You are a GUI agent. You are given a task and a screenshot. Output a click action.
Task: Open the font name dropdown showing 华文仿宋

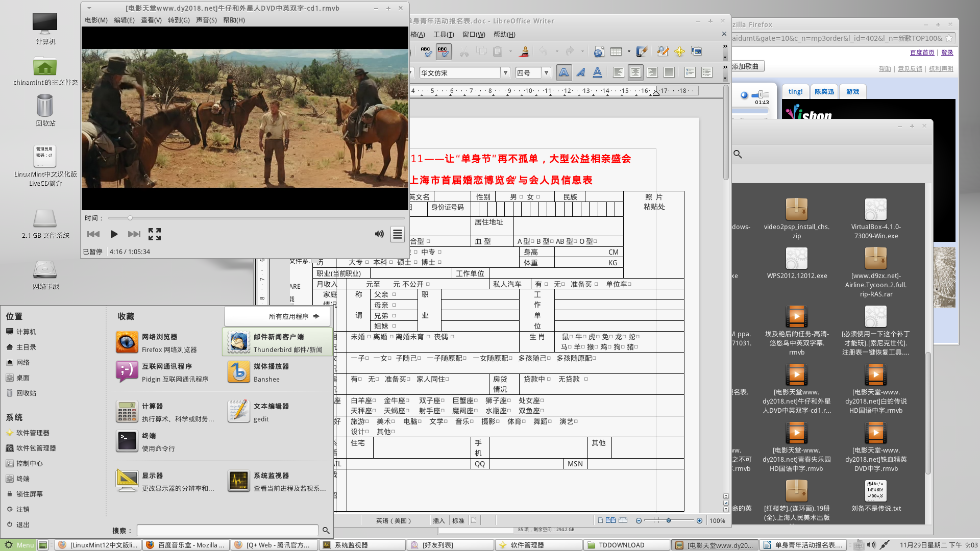(x=505, y=72)
